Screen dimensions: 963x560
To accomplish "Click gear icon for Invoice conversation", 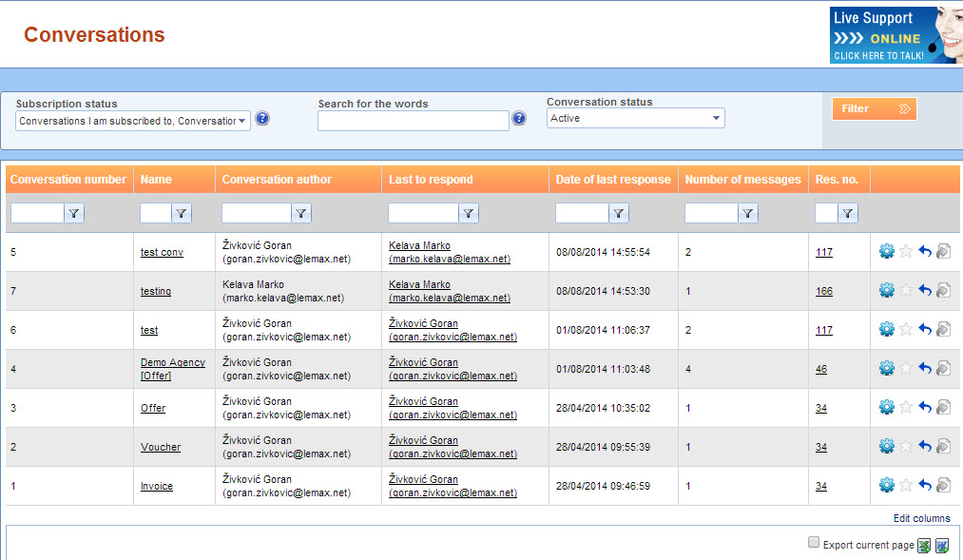I will [886, 485].
